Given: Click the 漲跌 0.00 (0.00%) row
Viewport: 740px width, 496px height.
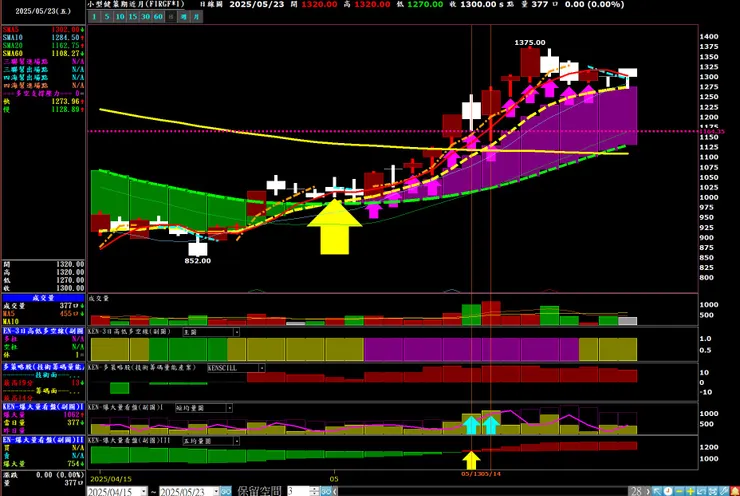Looking at the screenshot, I should coord(43,475).
